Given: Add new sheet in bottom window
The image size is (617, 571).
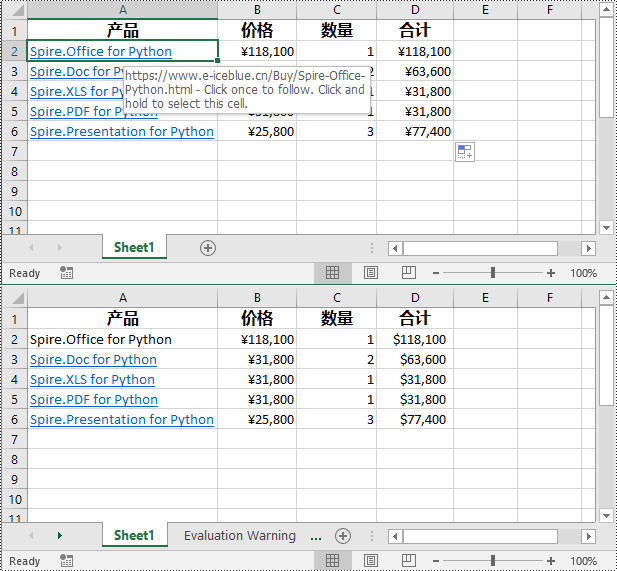Looking at the screenshot, I should (x=343, y=536).
